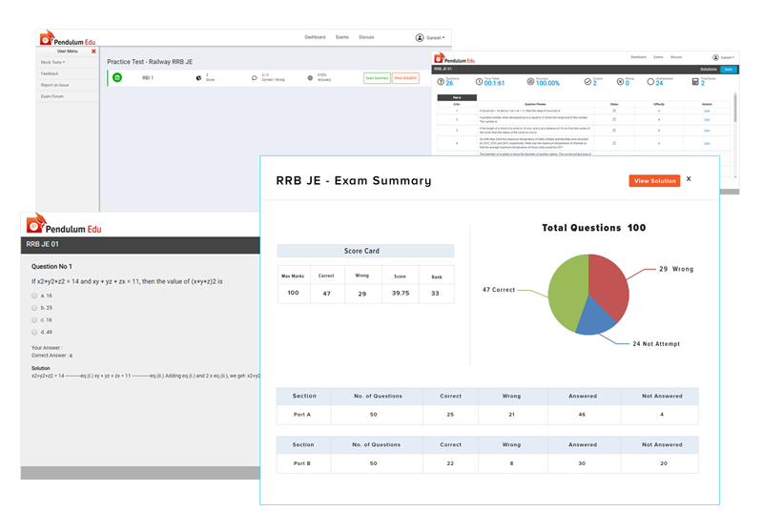Open the Dashboard menu item in the top bar
This screenshot has height=532, width=763.
pos(315,37)
